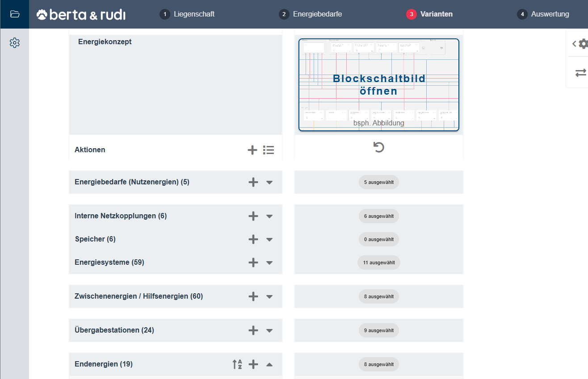Add a new action with plus icon

point(252,150)
